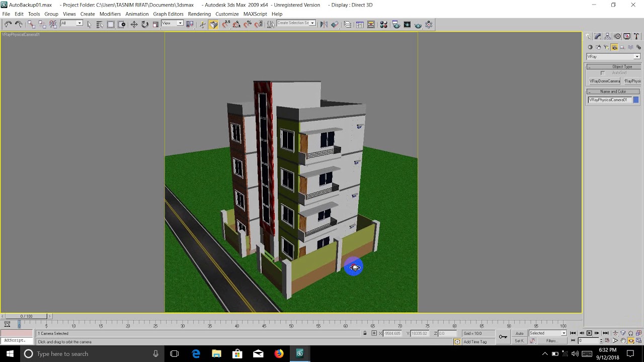This screenshot has height=362, width=644.
Task: Click the Set Key mode button
Action: point(519,341)
